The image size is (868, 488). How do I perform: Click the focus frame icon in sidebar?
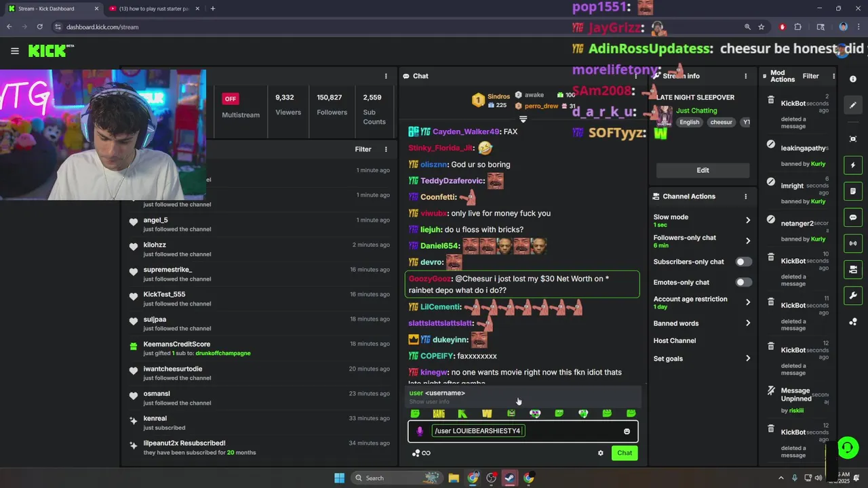pyautogui.click(x=853, y=139)
